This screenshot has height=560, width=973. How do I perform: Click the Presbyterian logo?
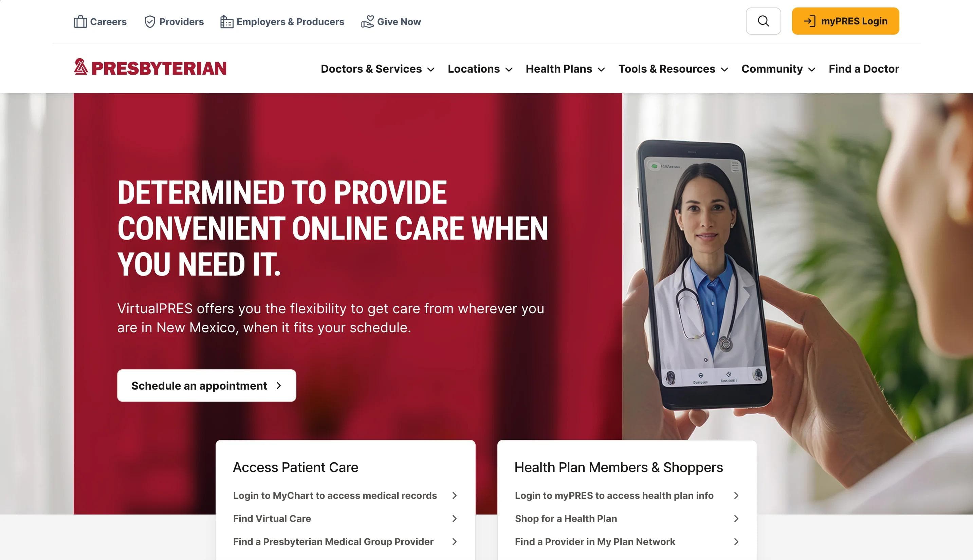150,67
